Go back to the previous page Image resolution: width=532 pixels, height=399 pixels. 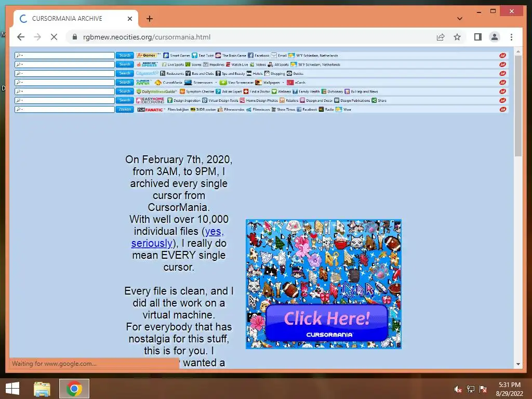tap(21, 37)
